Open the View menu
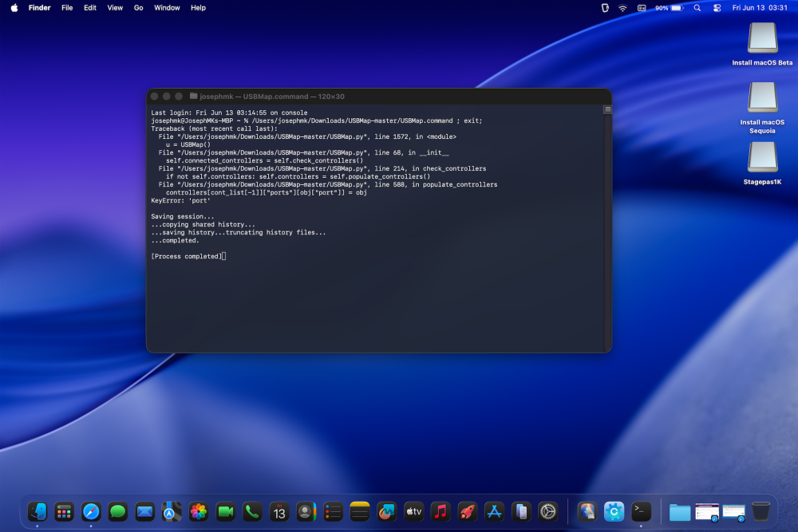Viewport: 798px width, 532px height. (x=115, y=8)
